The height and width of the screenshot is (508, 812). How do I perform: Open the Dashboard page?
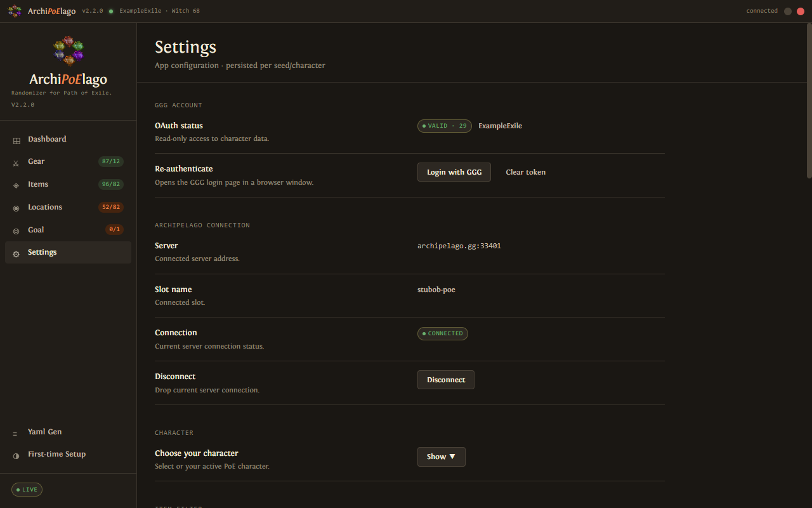coord(68,139)
